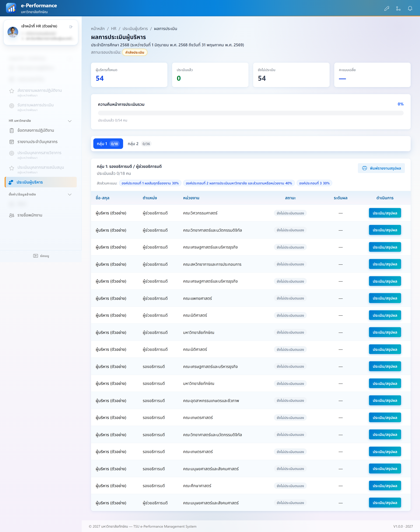Collapse the HR มหาวิทยาลัย section chevron
The image size is (420, 532).
click(x=70, y=121)
